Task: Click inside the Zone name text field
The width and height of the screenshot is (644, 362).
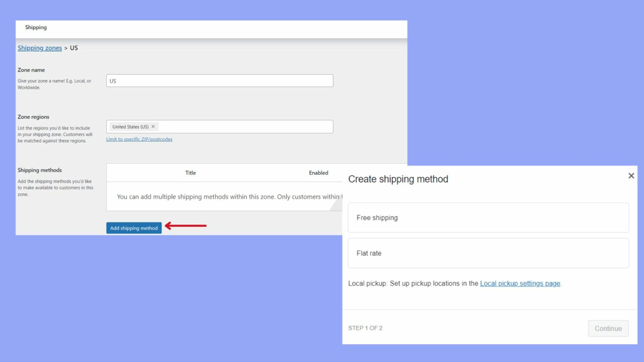Action: (x=220, y=81)
